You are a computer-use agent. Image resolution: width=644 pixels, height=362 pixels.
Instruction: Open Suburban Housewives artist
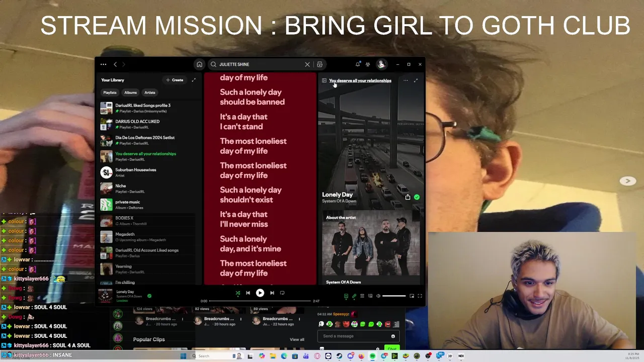click(148, 172)
